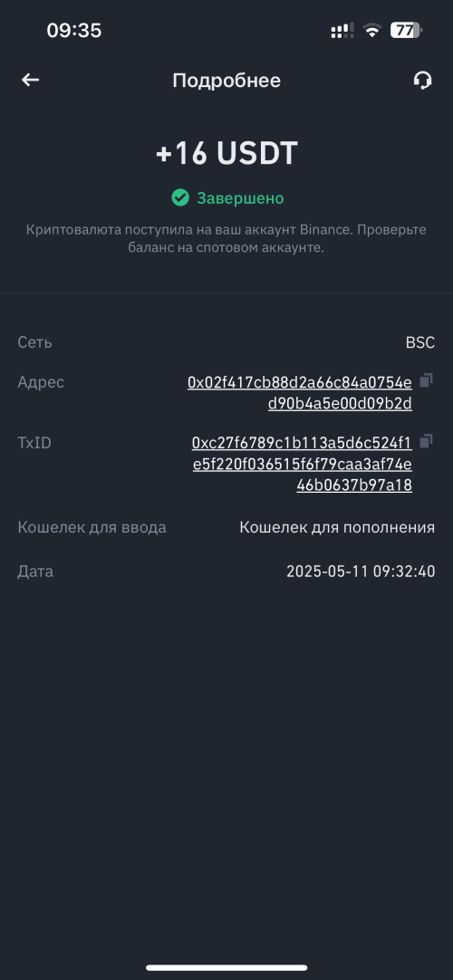Copy the TxID using its copy icon
The width and height of the screenshot is (453, 980).
pyautogui.click(x=426, y=441)
